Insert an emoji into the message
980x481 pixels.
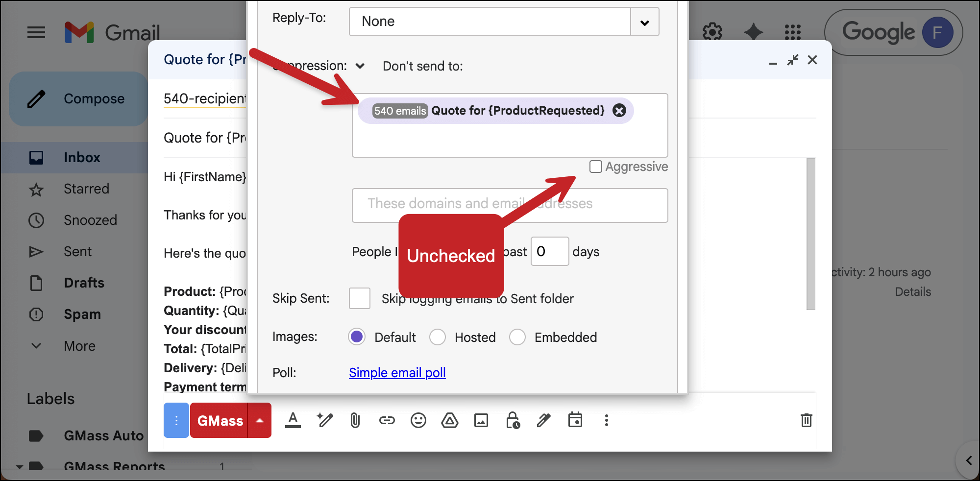click(418, 420)
